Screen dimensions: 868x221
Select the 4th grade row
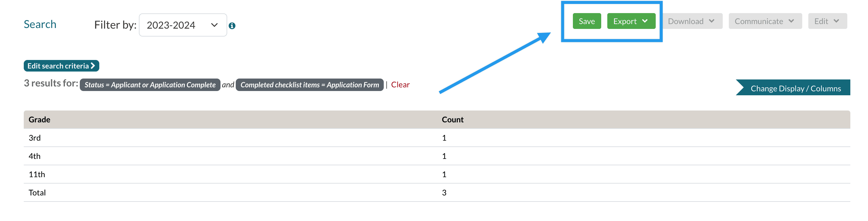34,156
